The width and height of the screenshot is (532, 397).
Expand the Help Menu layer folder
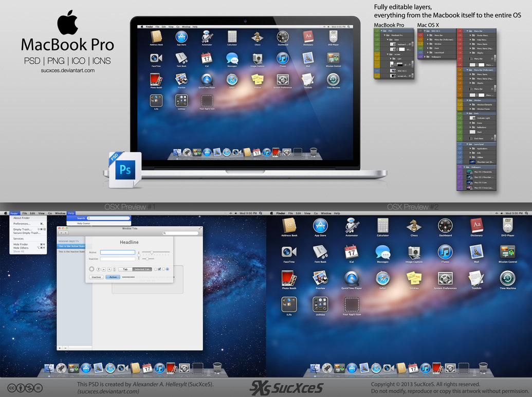coord(470,40)
